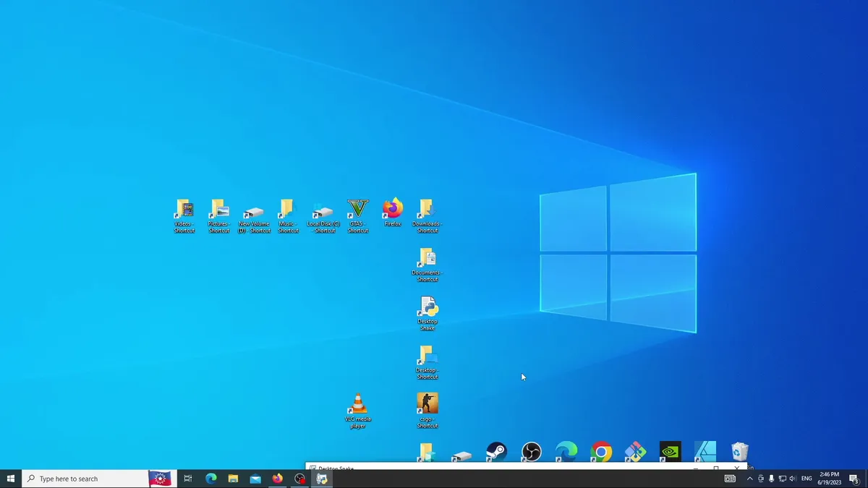Open the microphone tray icon

(771, 479)
